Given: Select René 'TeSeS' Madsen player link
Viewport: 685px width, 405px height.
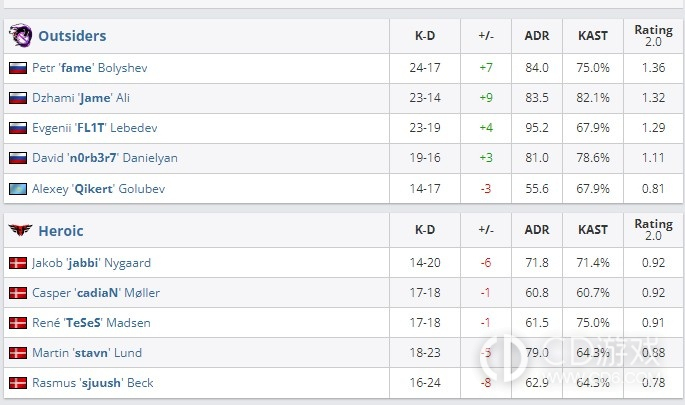Looking at the screenshot, I should [x=91, y=323].
